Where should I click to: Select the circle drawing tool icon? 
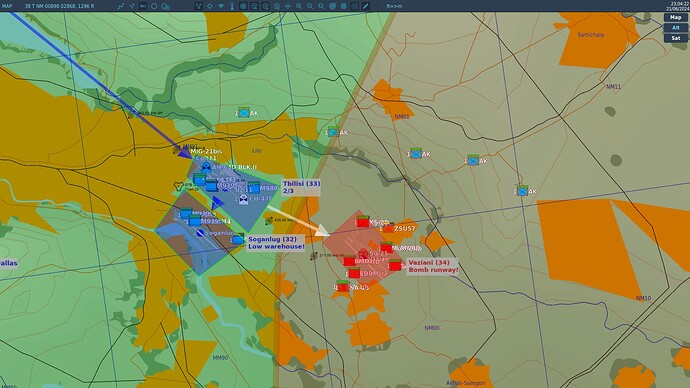pos(154,6)
